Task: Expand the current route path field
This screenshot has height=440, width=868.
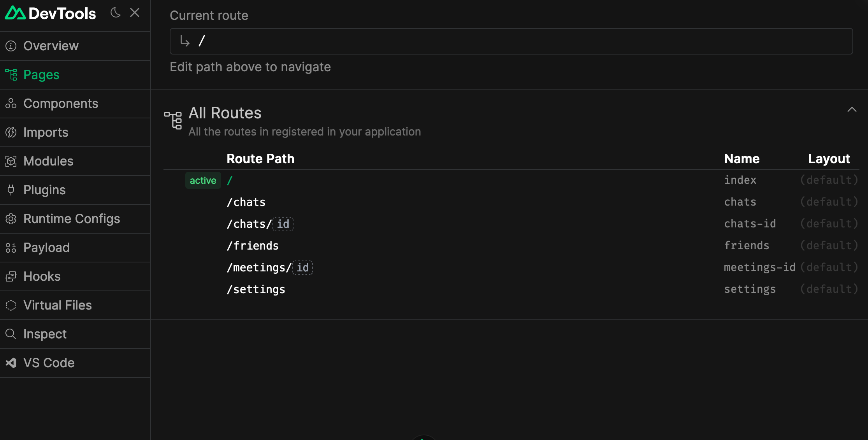Action: point(511,40)
